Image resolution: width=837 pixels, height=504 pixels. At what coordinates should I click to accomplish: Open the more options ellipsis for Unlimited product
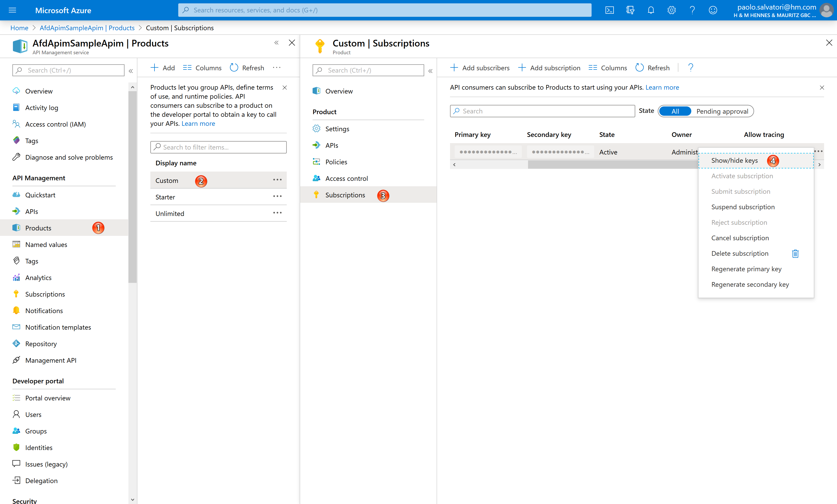(x=277, y=213)
